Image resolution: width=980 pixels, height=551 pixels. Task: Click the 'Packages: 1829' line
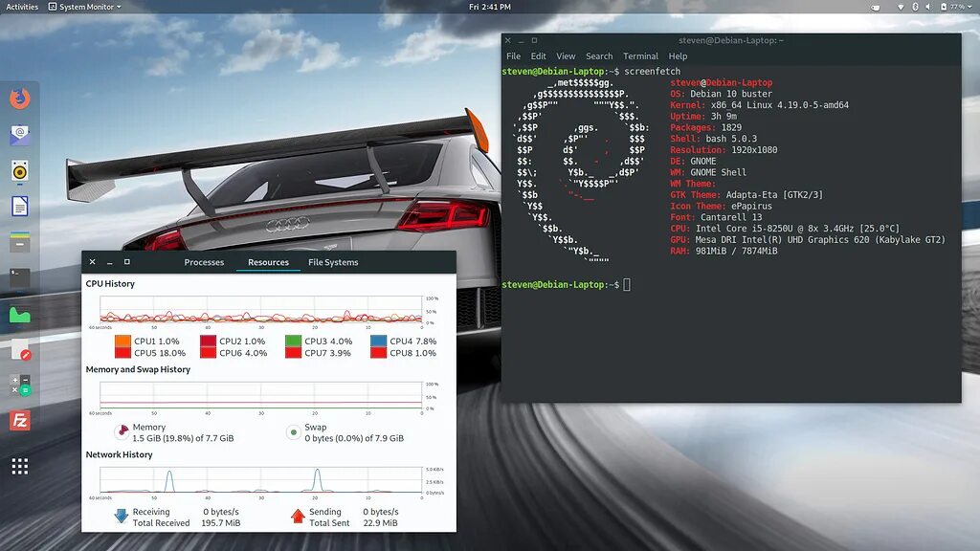pos(705,127)
